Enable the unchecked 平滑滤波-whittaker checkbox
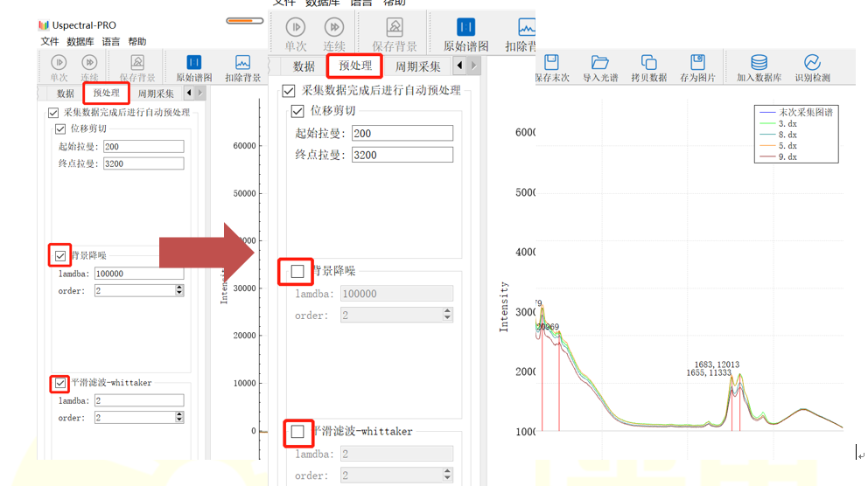 [x=297, y=431]
